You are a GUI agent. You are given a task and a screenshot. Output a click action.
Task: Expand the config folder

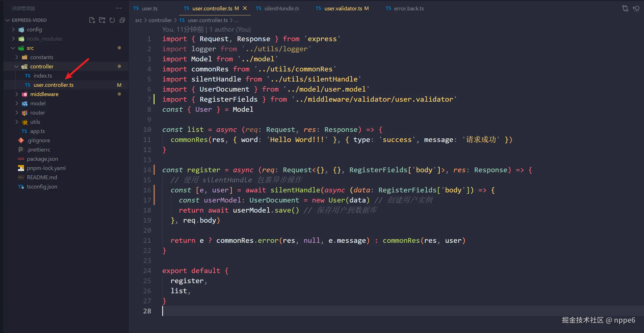click(34, 29)
